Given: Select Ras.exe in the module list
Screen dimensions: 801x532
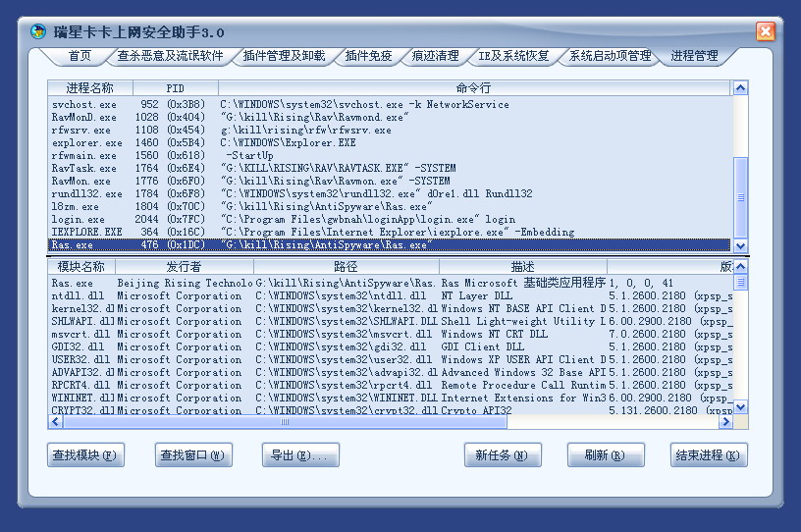Looking at the screenshot, I should coord(391,283).
